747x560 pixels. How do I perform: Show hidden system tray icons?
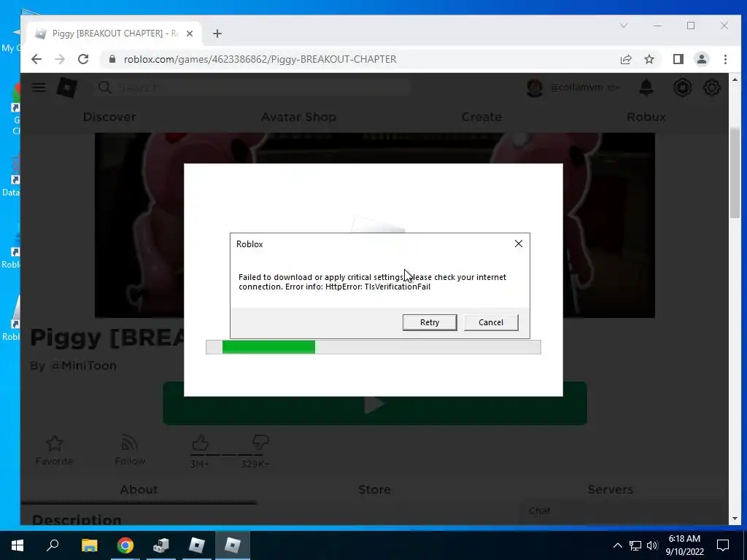click(617, 545)
